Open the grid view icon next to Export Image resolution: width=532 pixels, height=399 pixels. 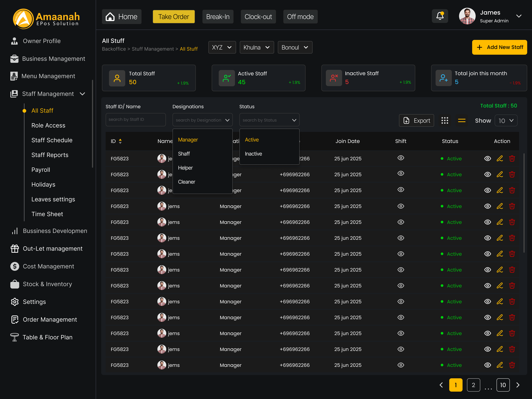[x=445, y=120]
